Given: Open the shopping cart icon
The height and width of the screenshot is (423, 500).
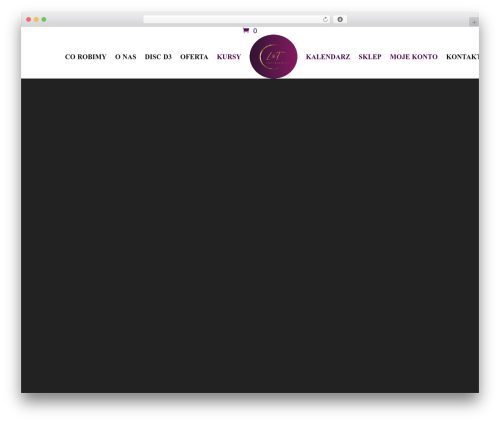Looking at the screenshot, I should tap(246, 30).
